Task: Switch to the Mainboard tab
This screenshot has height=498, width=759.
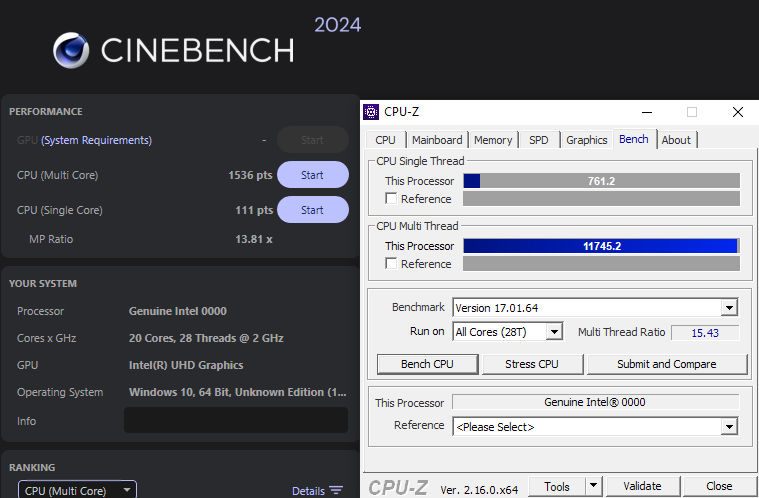Action: (x=437, y=140)
